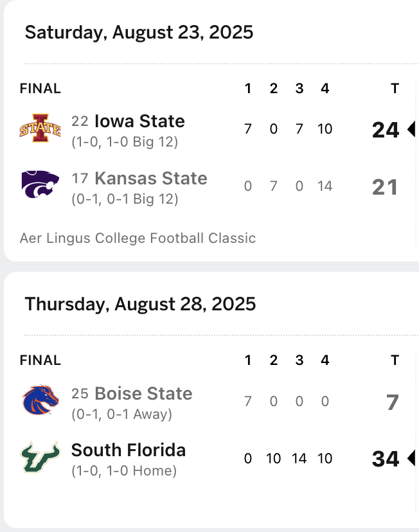This screenshot has height=532, width=419.
Task: Click the Boise State Broncos logo
Action: pyautogui.click(x=40, y=401)
